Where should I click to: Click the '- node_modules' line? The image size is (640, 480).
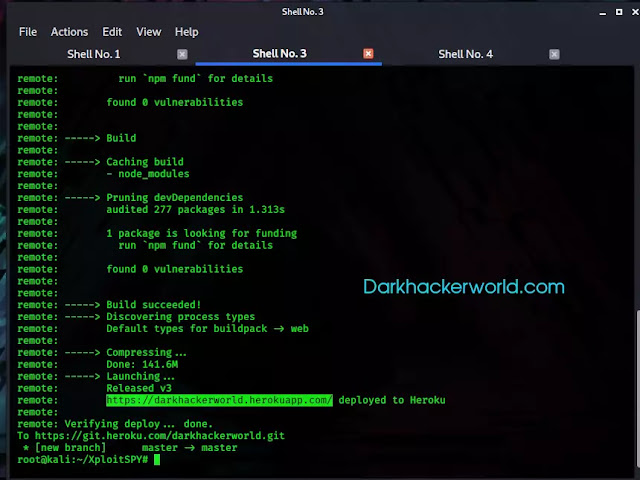(x=148, y=174)
